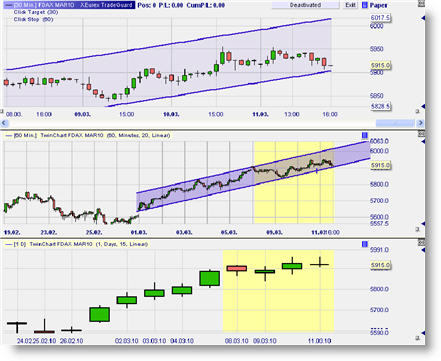Click the upper scale arrow of 60-minute chart

tap(423, 142)
